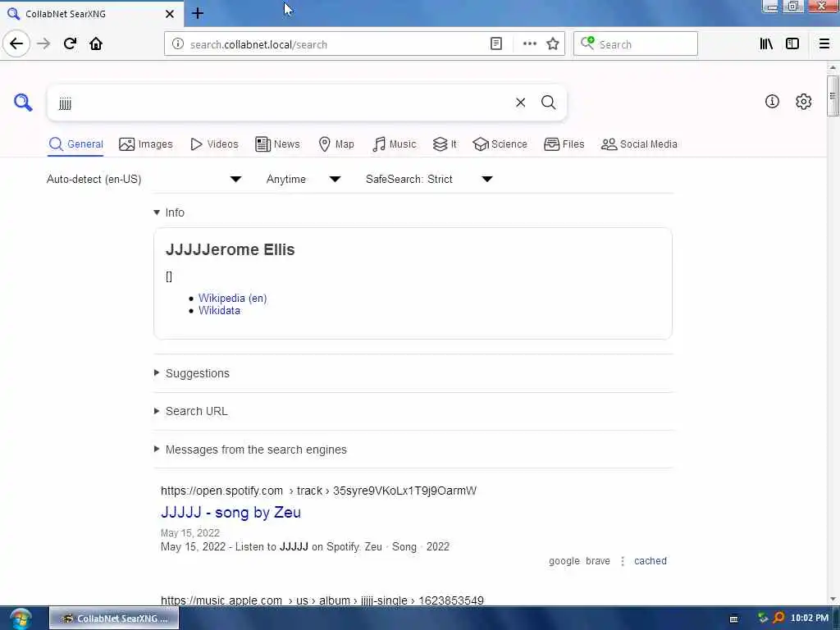Expand Messages from the search engines

coord(250,450)
